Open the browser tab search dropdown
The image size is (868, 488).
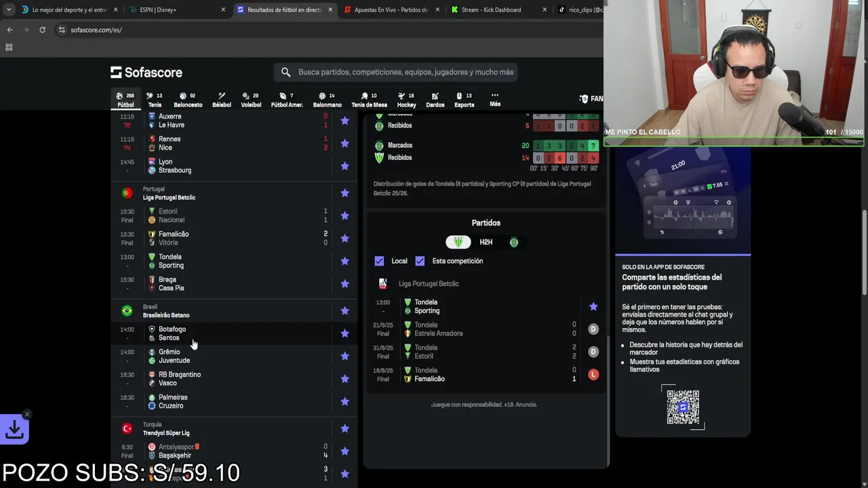click(x=8, y=10)
